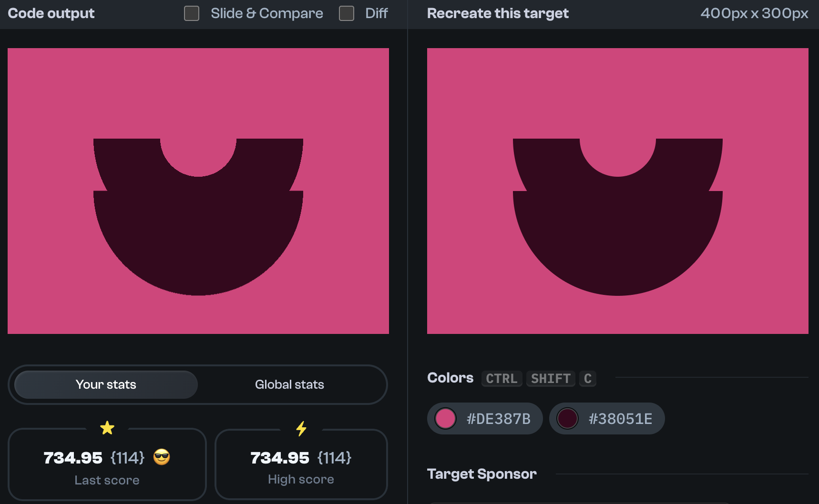This screenshot has width=819, height=504.
Task: Click the Colors section heading
Action: [450, 378]
